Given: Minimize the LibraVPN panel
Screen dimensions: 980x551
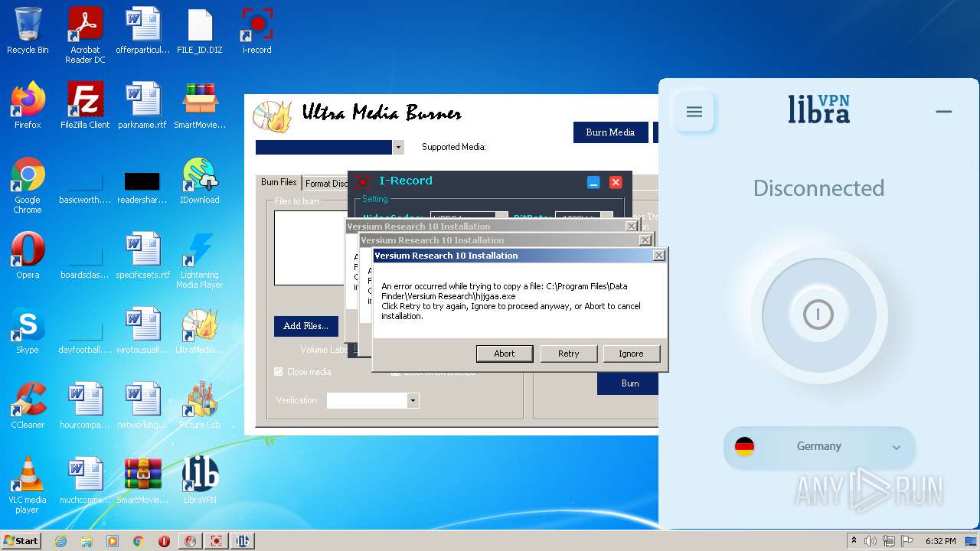Looking at the screenshot, I should tap(944, 112).
